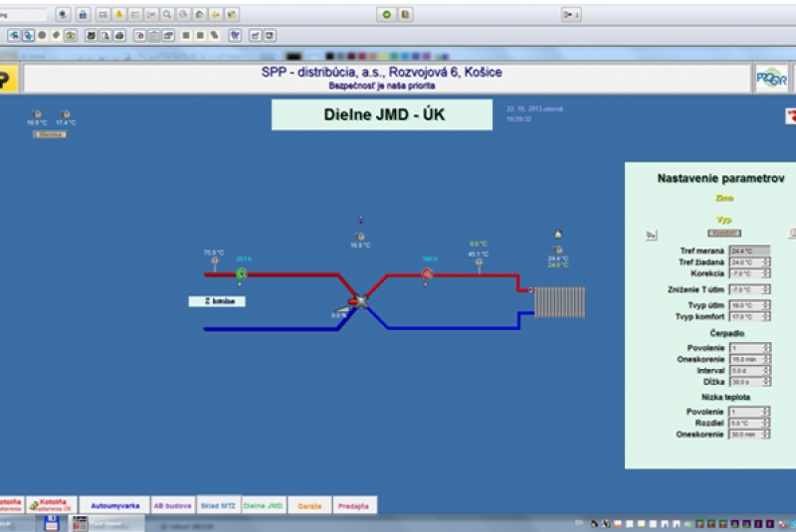The height and width of the screenshot is (532, 796).
Task: Open the Kotolňa ÚK tab with the icon
Action: coord(52,505)
